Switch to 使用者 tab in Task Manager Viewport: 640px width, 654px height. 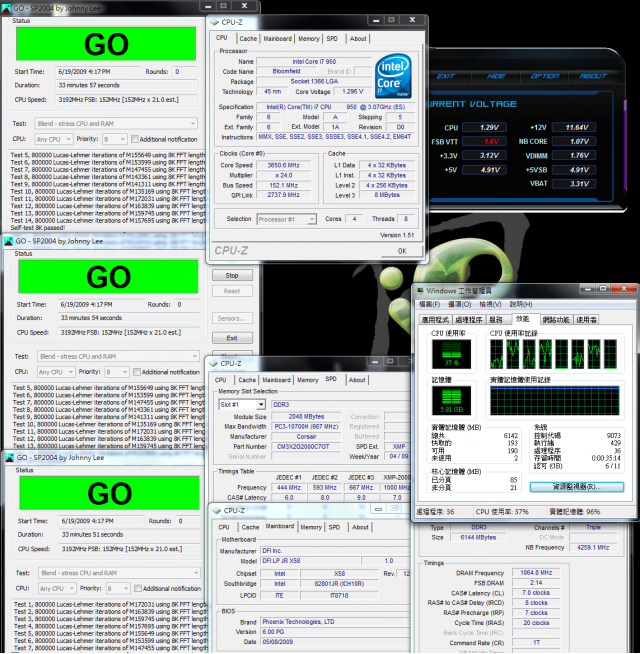[x=587, y=319]
